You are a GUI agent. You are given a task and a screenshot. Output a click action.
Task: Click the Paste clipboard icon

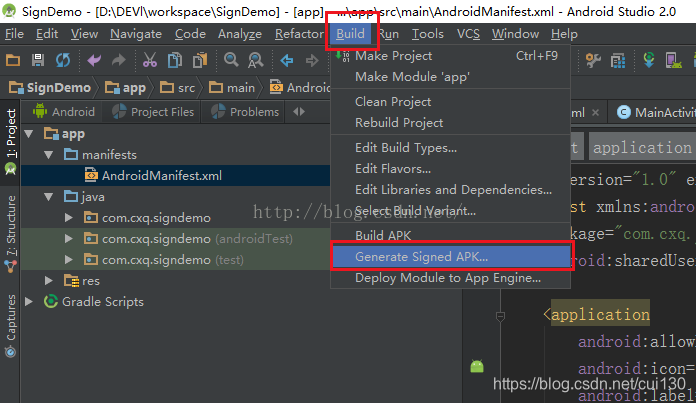[x=200, y=60]
